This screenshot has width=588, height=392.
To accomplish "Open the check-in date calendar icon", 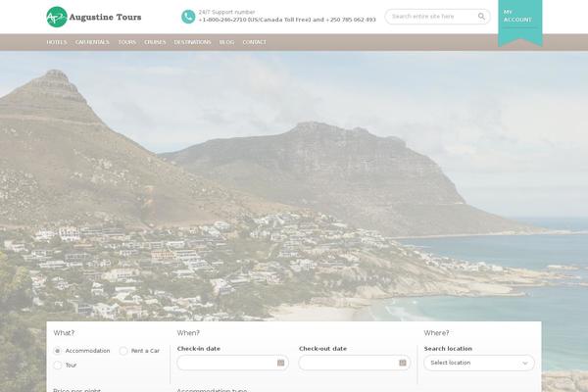I will (280, 363).
